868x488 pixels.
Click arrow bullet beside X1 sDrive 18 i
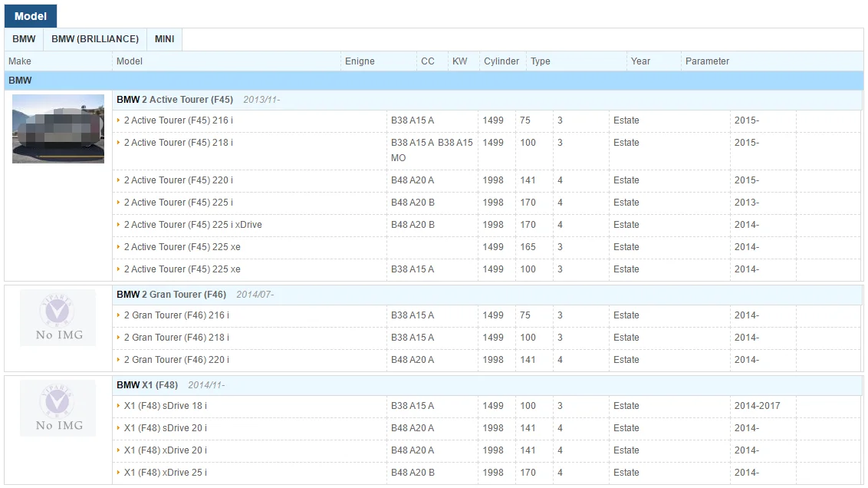(x=118, y=405)
